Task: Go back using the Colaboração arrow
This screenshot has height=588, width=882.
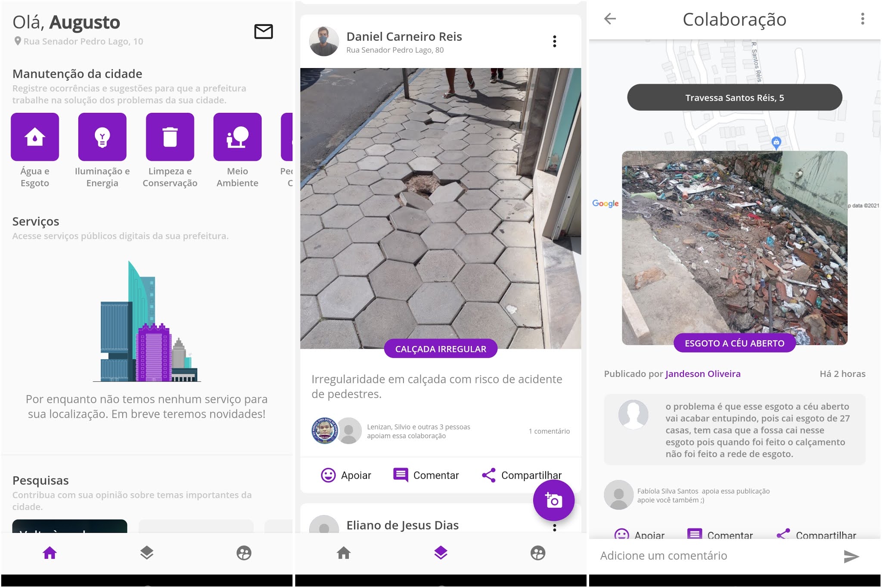Action: 610,19
